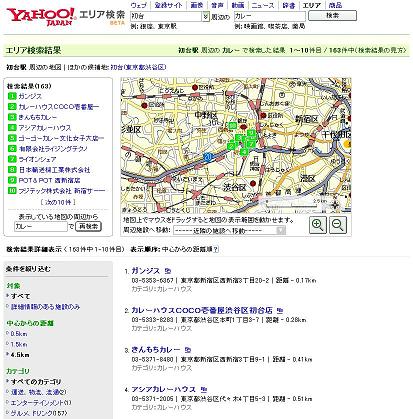The image size is (413, 419).
Task: Select the 商品 search tab
Action: [x=335, y=5]
